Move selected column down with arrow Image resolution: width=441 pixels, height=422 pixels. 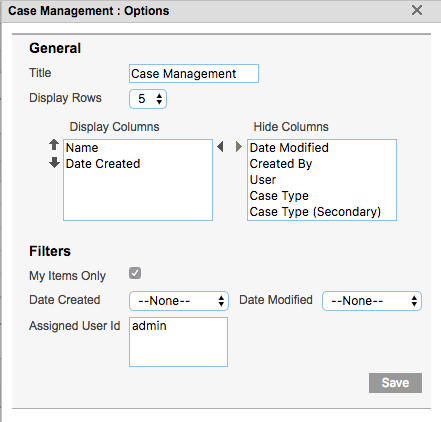pyautogui.click(x=54, y=163)
